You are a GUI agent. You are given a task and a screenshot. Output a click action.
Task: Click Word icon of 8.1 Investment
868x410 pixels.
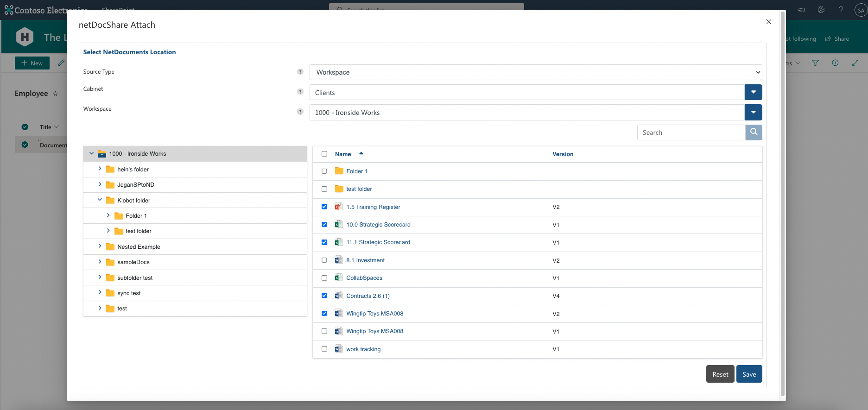click(x=339, y=260)
